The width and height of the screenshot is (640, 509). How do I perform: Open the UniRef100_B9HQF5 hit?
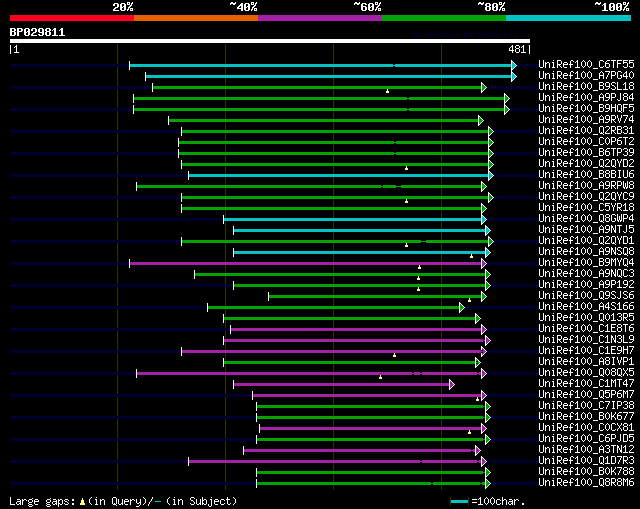tap(586, 108)
